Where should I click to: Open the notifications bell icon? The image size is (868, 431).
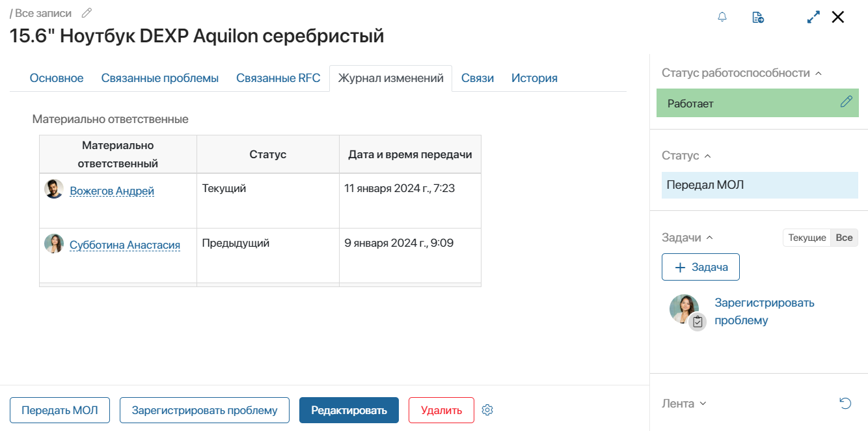click(x=722, y=17)
